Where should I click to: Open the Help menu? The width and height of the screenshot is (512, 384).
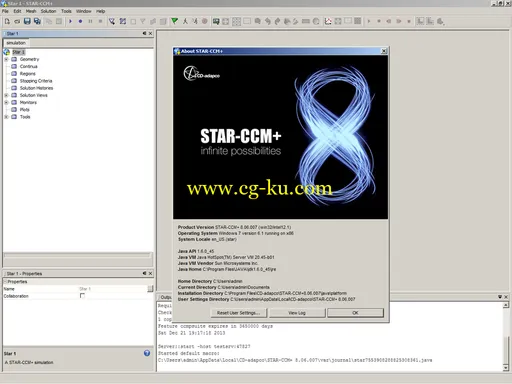click(x=101, y=11)
